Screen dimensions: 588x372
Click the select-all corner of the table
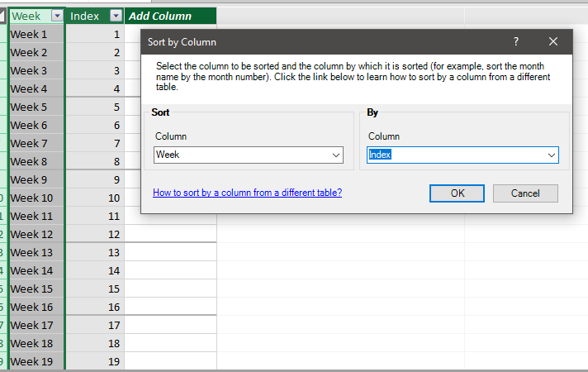point(2,16)
